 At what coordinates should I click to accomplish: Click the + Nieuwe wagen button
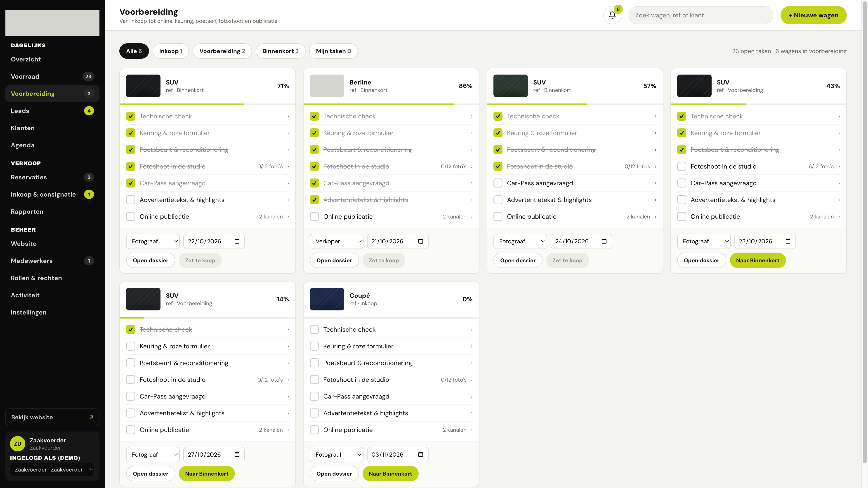(814, 15)
